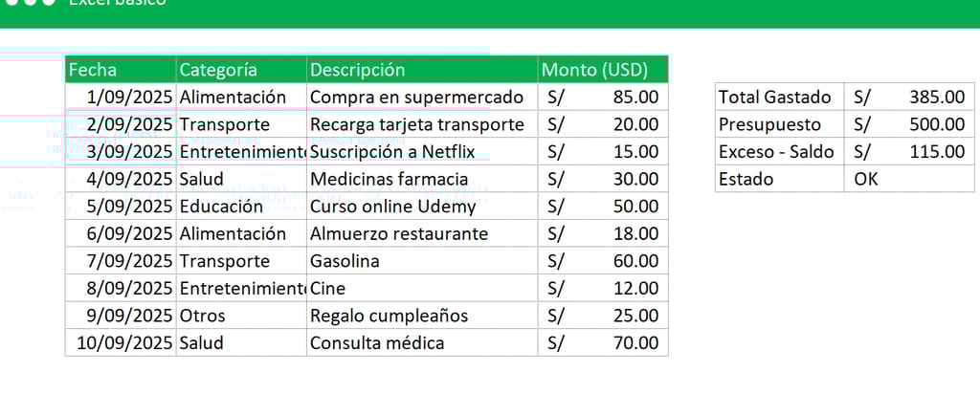Click the Total Gastado label cell
The height and width of the screenshot is (415, 980).
pyautogui.click(x=779, y=97)
